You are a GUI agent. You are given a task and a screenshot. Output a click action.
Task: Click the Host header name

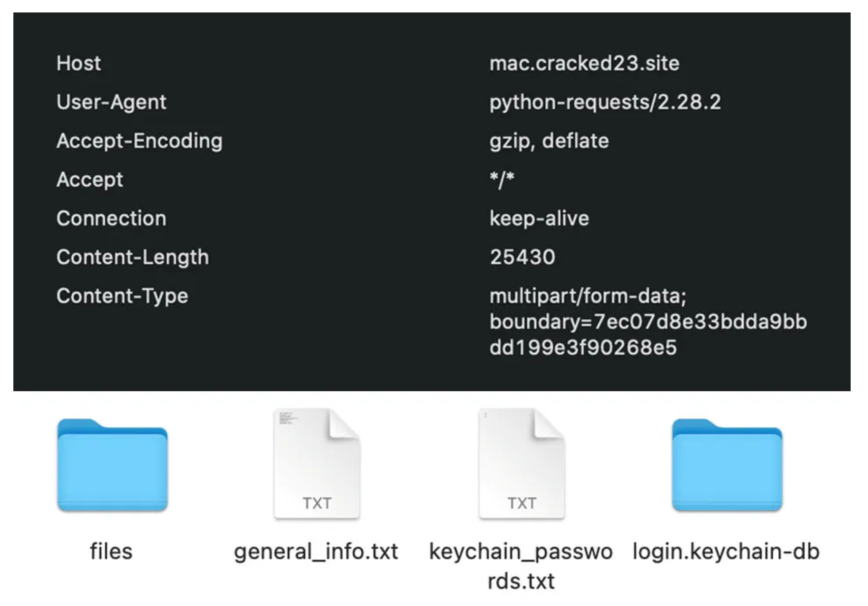(79, 64)
